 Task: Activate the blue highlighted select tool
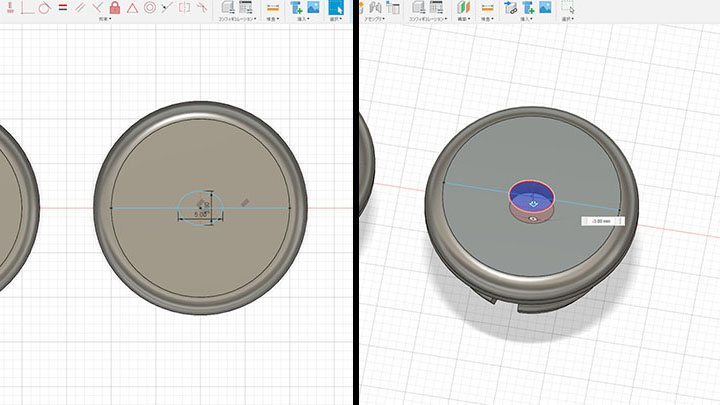click(336, 7)
